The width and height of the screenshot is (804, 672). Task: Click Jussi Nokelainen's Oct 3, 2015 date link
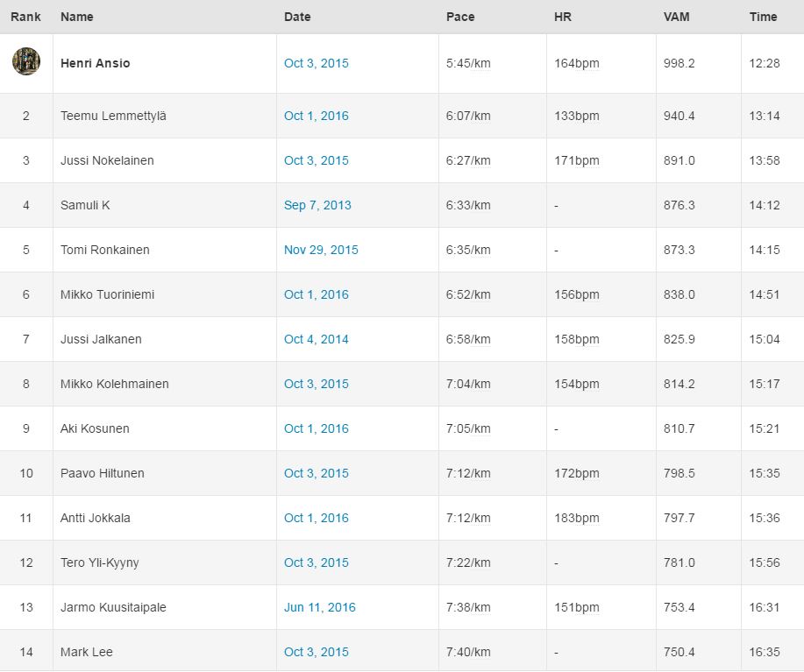[x=316, y=160]
